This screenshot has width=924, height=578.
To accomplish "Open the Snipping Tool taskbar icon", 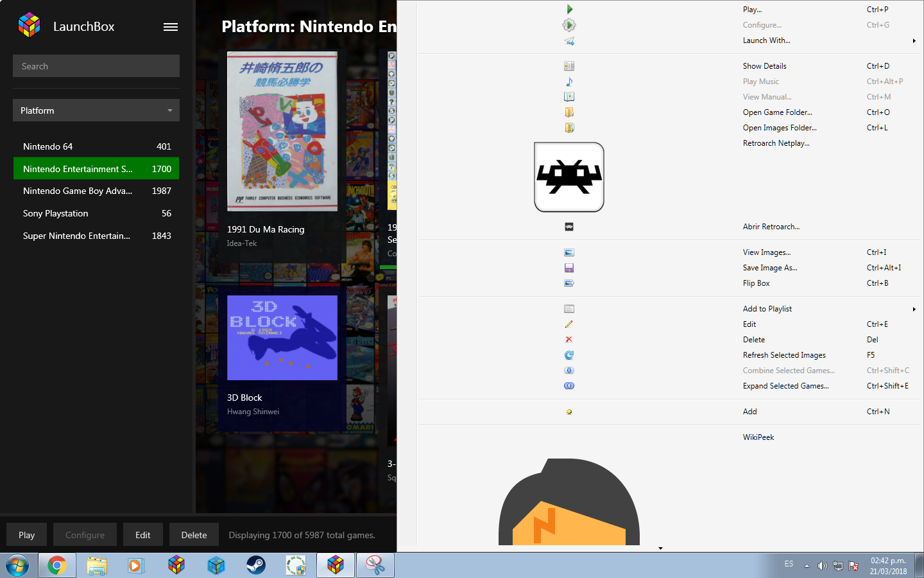I will pos(375,565).
